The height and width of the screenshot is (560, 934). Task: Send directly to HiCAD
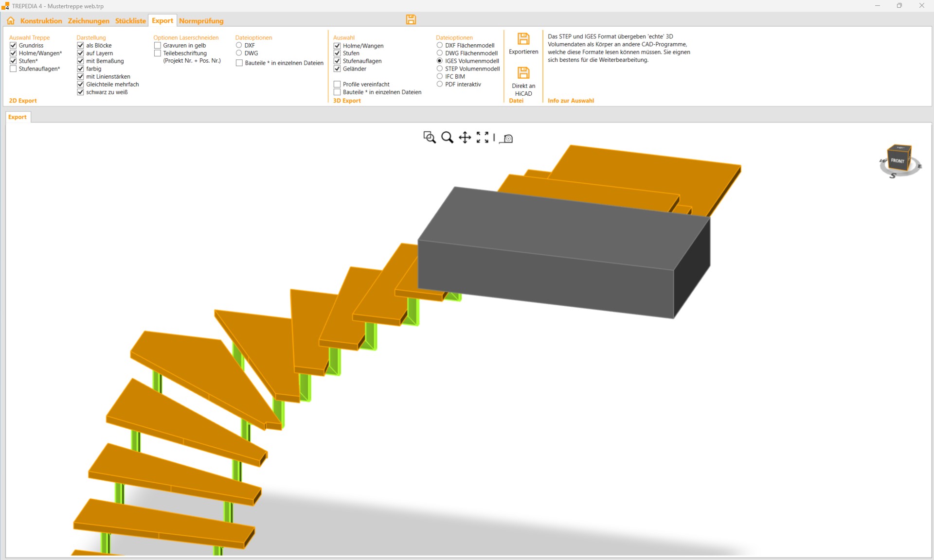click(x=523, y=73)
